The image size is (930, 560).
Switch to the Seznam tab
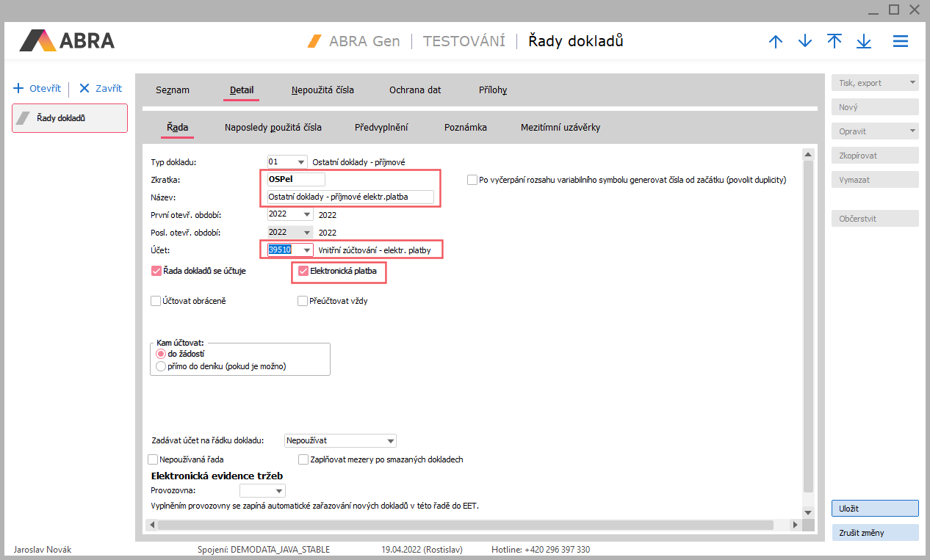pyautogui.click(x=173, y=90)
